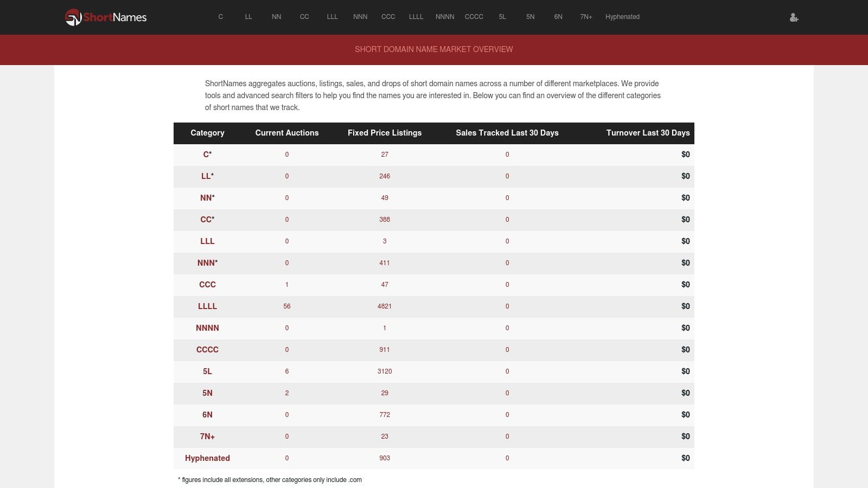The width and height of the screenshot is (868, 488).
Task: Select CC in the top navigation bar
Action: point(304,17)
